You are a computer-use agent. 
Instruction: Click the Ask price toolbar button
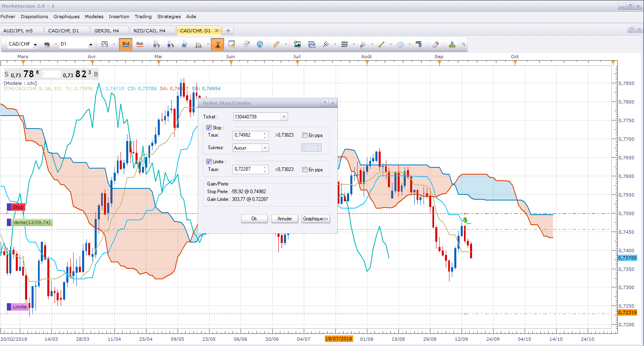[x=140, y=44]
